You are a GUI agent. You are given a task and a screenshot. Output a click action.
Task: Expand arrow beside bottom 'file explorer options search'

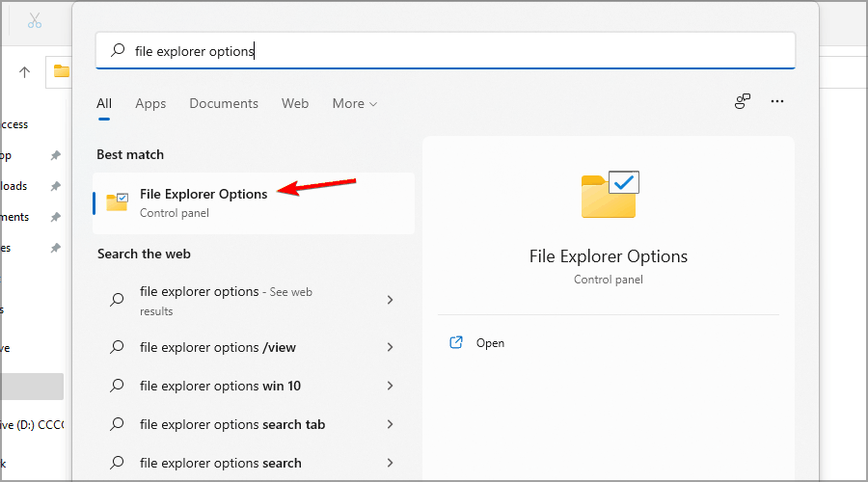391,463
